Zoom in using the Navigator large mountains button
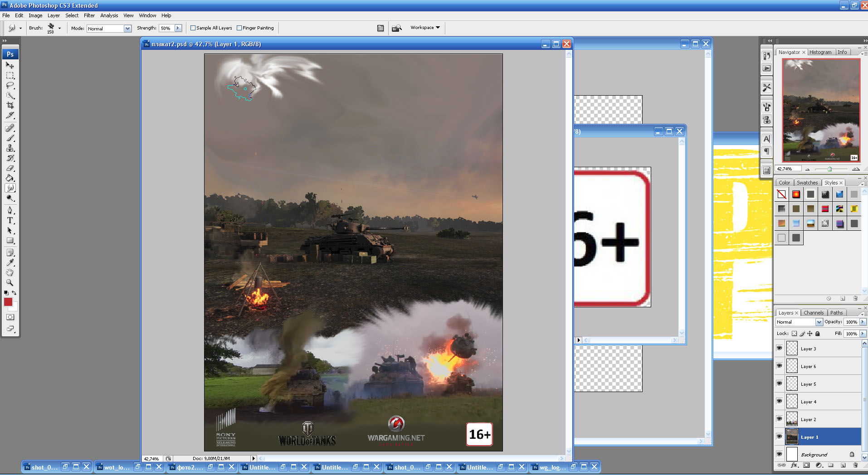Image resolution: width=868 pixels, height=475 pixels. pos(856,169)
